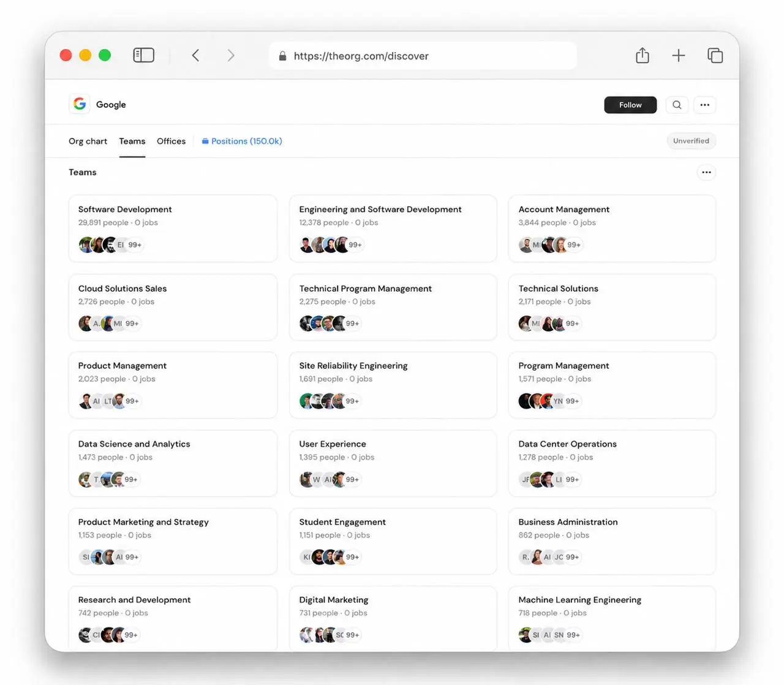Click the YN avatar on Program Management
The width and height of the screenshot is (784, 685).
click(558, 401)
